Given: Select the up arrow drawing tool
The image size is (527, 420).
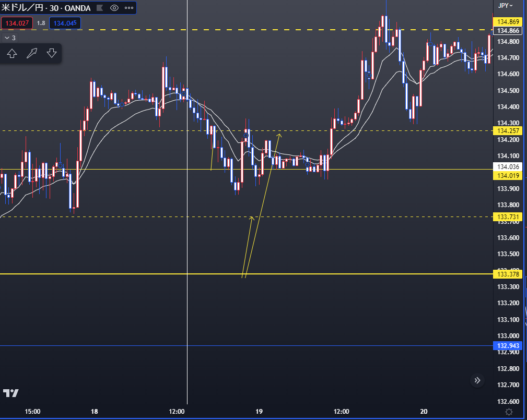Looking at the screenshot, I should click(12, 53).
